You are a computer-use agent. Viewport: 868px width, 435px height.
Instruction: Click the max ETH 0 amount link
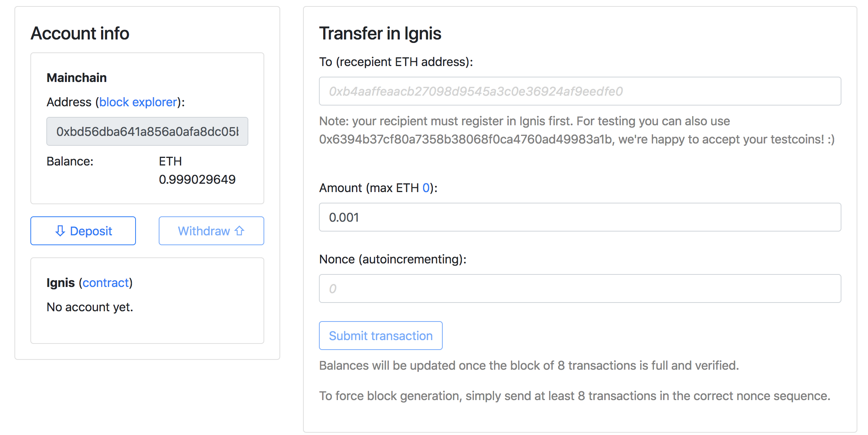click(x=426, y=188)
